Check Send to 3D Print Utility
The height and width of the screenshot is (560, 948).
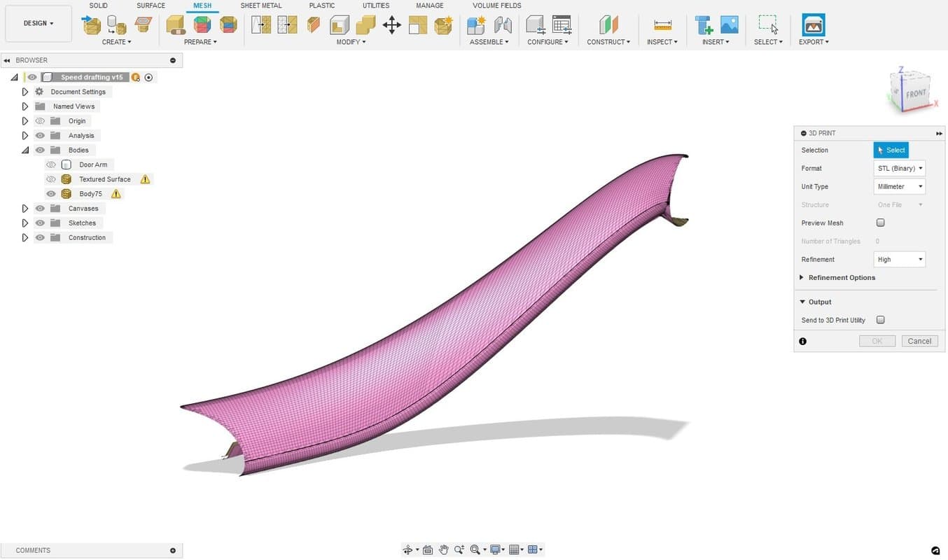pos(880,320)
